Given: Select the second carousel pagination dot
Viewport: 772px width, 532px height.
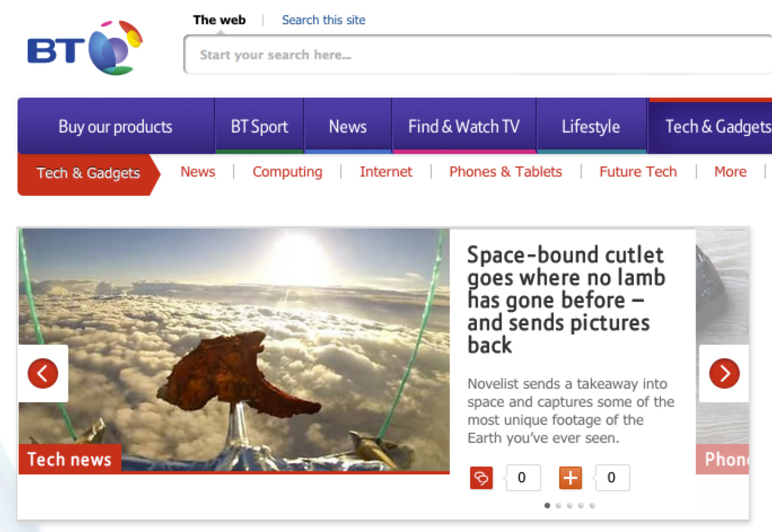Looking at the screenshot, I should pyautogui.click(x=559, y=505).
